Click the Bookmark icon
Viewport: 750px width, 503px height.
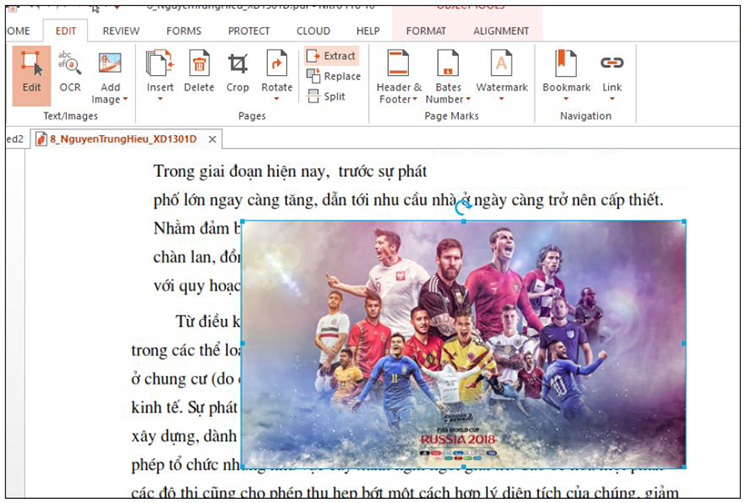click(x=566, y=63)
